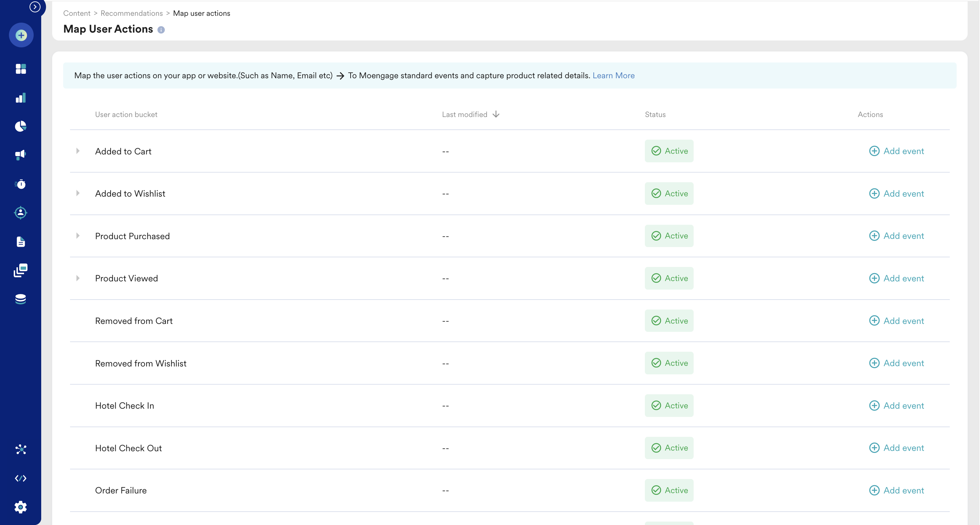
Task: Open the developer code icon
Action: 21,478
